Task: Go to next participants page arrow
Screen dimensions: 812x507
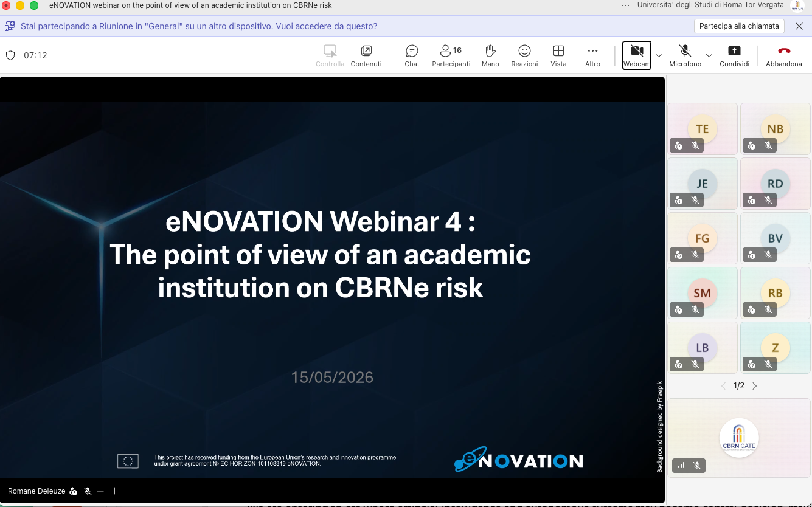Action: click(755, 386)
